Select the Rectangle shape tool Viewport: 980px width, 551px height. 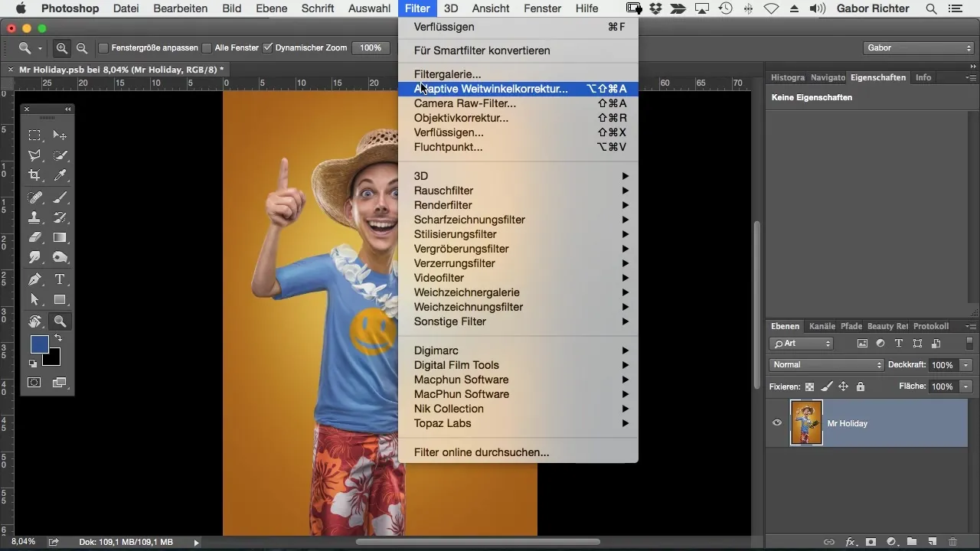(60, 299)
